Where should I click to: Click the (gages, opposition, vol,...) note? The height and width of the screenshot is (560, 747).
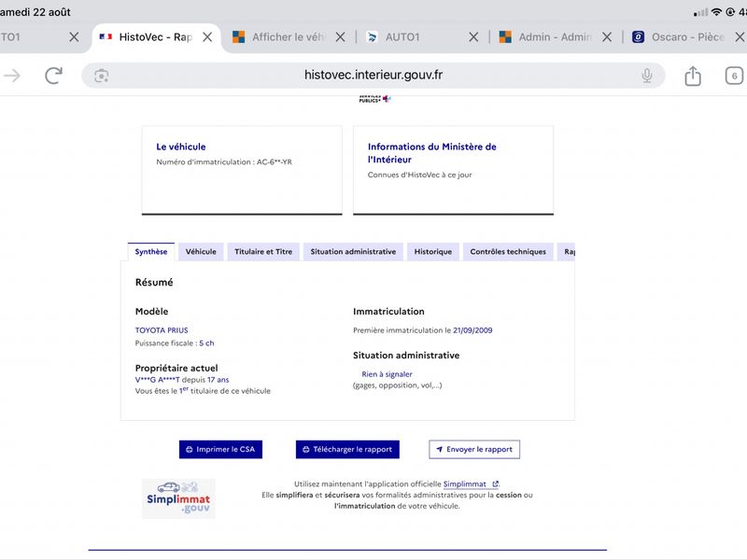(x=398, y=385)
